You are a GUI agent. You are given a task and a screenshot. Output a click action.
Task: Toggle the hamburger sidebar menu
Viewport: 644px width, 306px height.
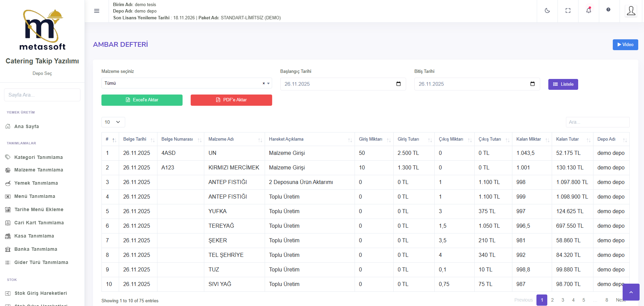click(97, 11)
